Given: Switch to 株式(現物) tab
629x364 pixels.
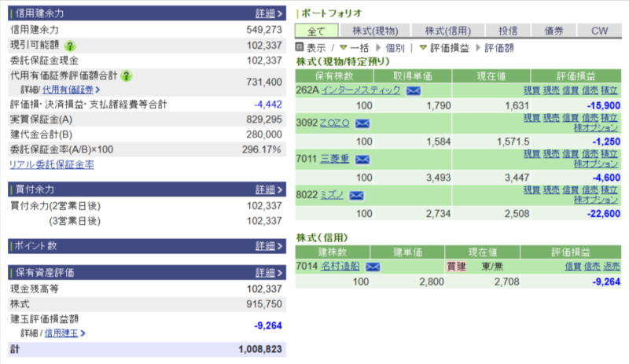Looking at the screenshot, I should (x=375, y=31).
